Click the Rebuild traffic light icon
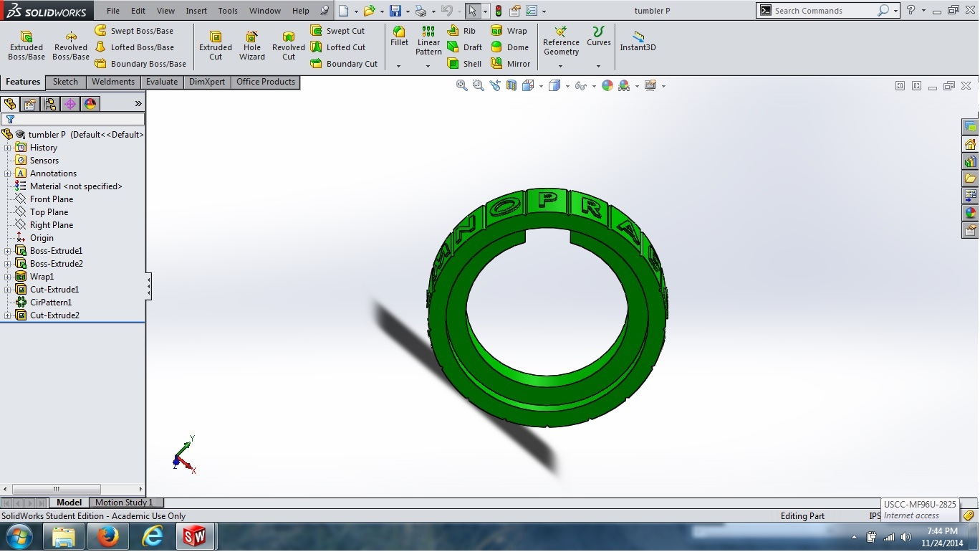The width and height of the screenshot is (980, 552). (x=499, y=11)
